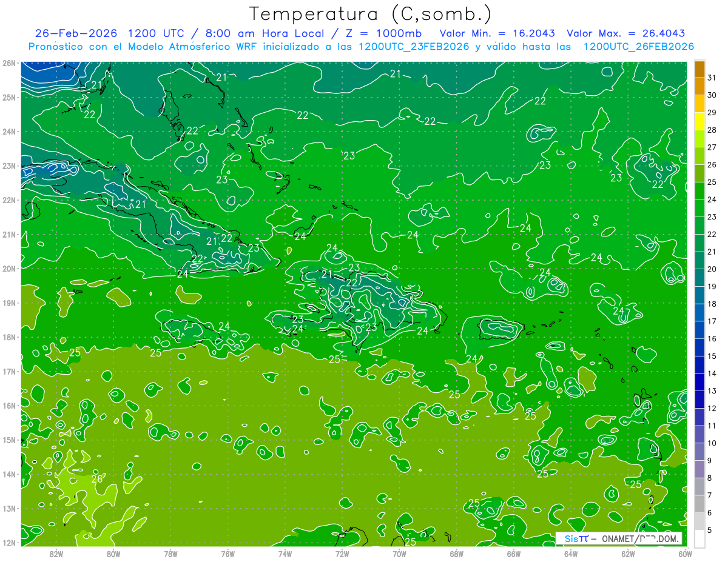728x562 pixels.
Task: Click the legend value 9
Action: coord(710,461)
